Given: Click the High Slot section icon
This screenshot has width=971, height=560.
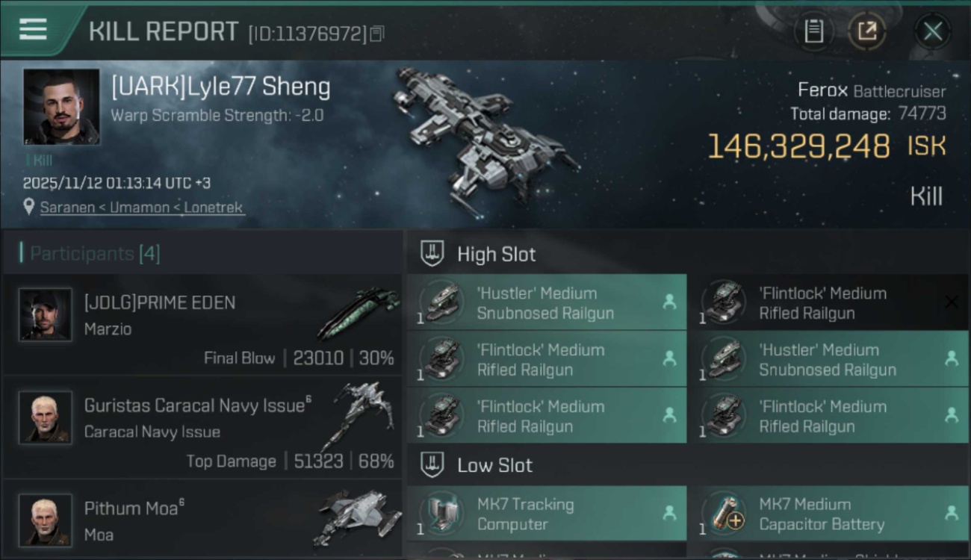Looking at the screenshot, I should click(432, 254).
